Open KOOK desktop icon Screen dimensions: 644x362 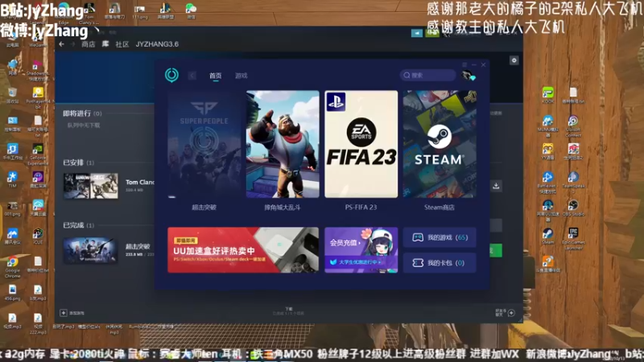click(548, 95)
